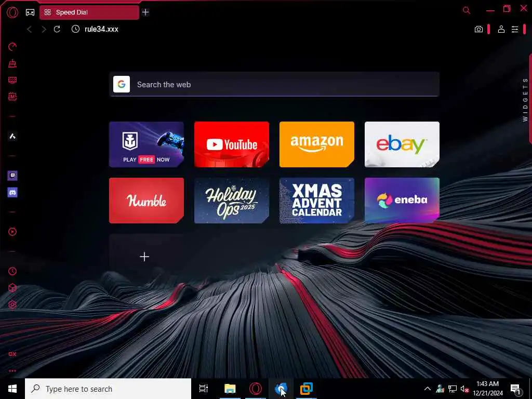Open the Xmas Advent Calendar tile

(317, 201)
